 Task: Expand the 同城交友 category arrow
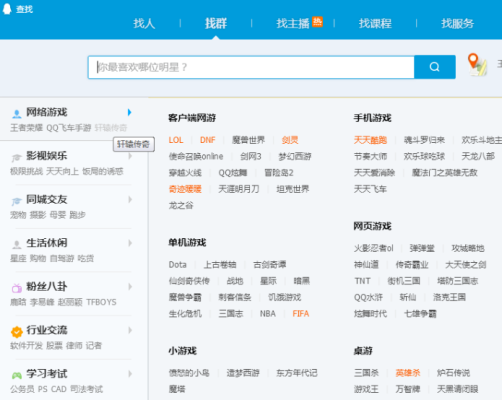pos(130,199)
